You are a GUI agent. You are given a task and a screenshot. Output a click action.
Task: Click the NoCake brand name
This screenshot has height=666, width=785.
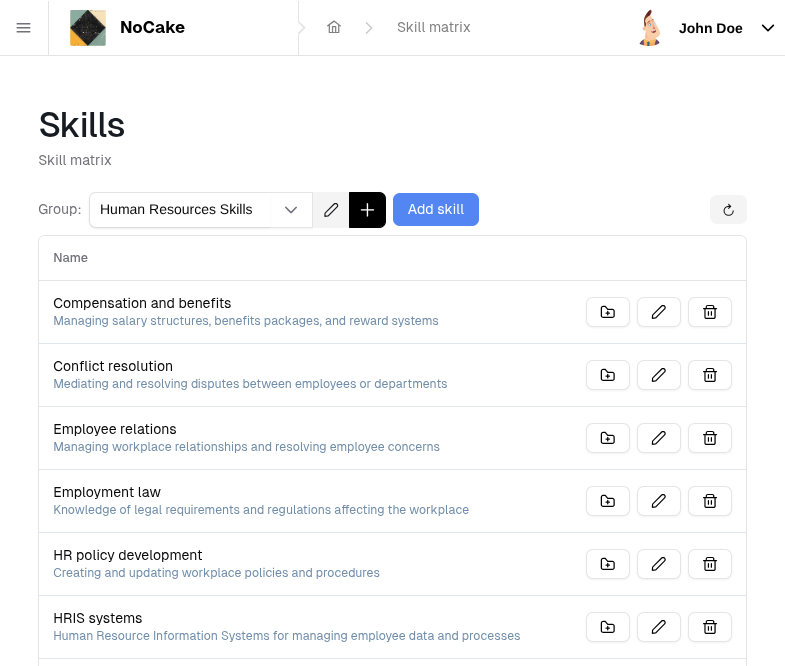pos(152,28)
